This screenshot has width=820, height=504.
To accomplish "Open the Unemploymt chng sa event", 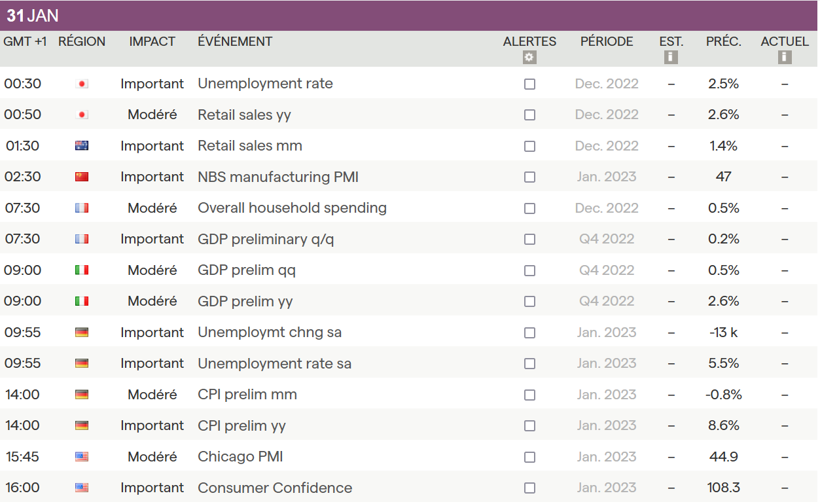I will [x=270, y=333].
